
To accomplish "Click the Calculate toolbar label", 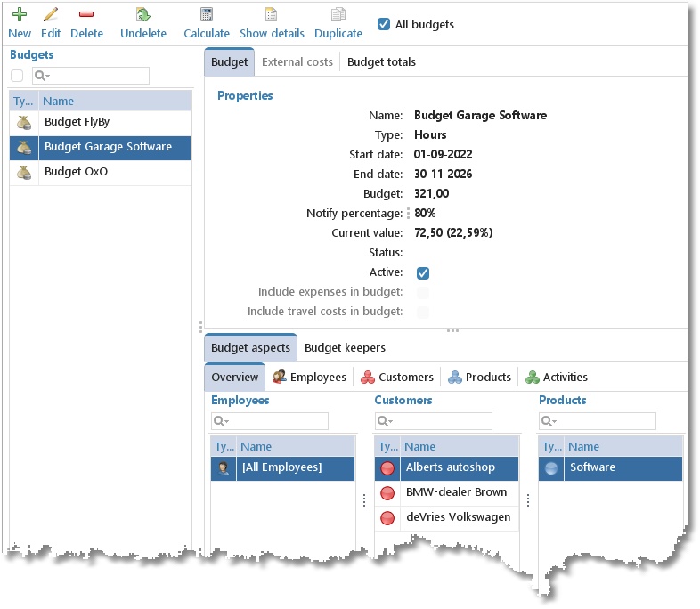I will pyautogui.click(x=207, y=34).
